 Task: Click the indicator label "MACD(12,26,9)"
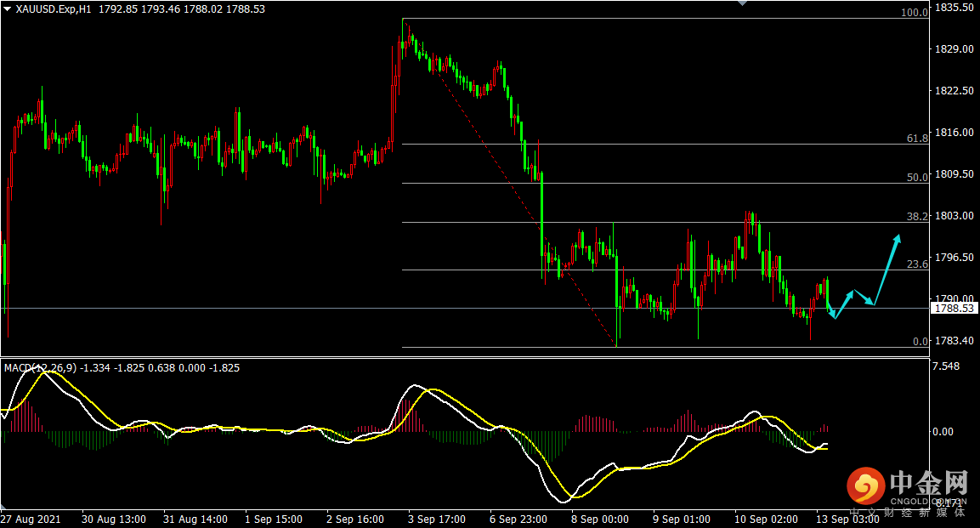(x=40, y=368)
